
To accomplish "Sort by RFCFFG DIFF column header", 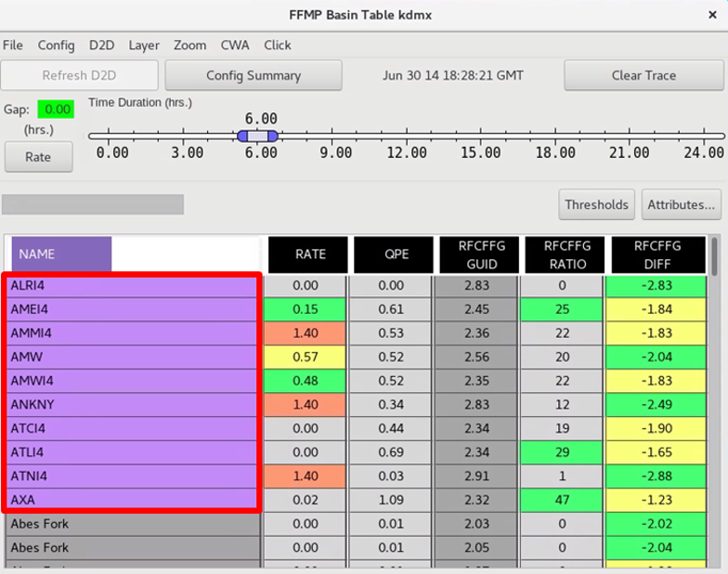I will point(658,254).
